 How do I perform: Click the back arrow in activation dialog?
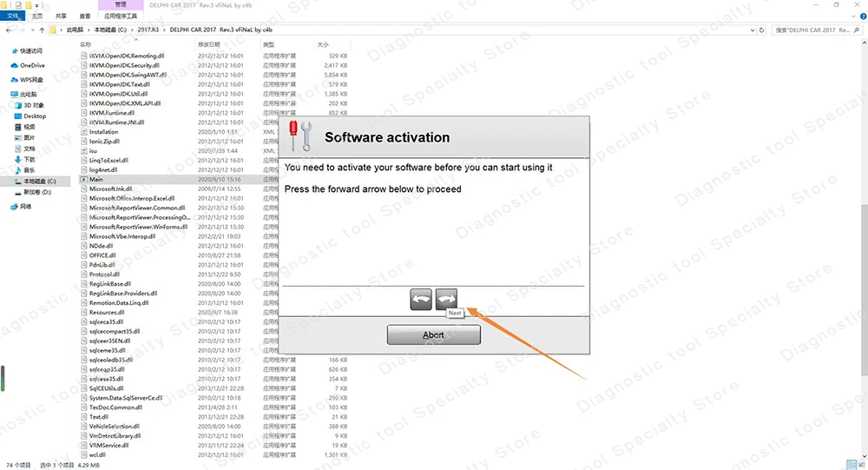coord(421,300)
